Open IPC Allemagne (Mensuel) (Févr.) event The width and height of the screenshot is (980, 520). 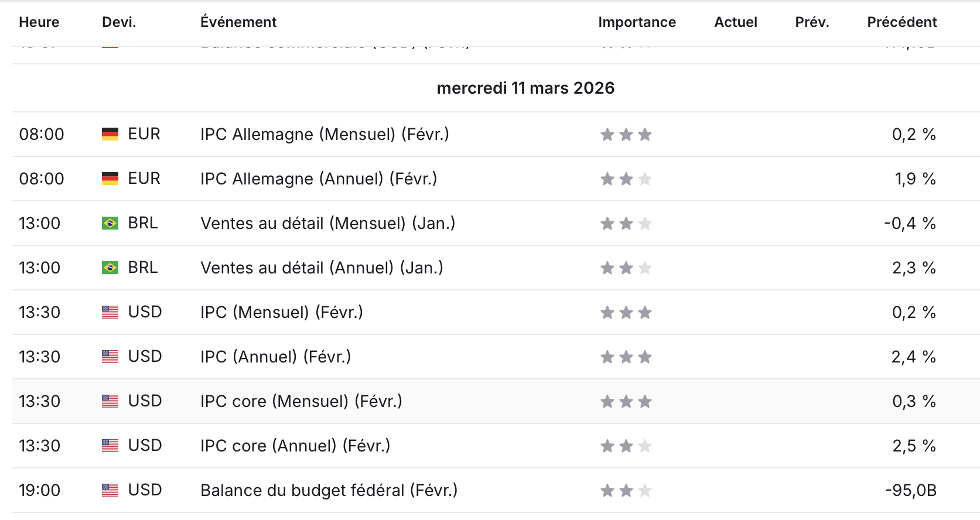click(x=325, y=134)
